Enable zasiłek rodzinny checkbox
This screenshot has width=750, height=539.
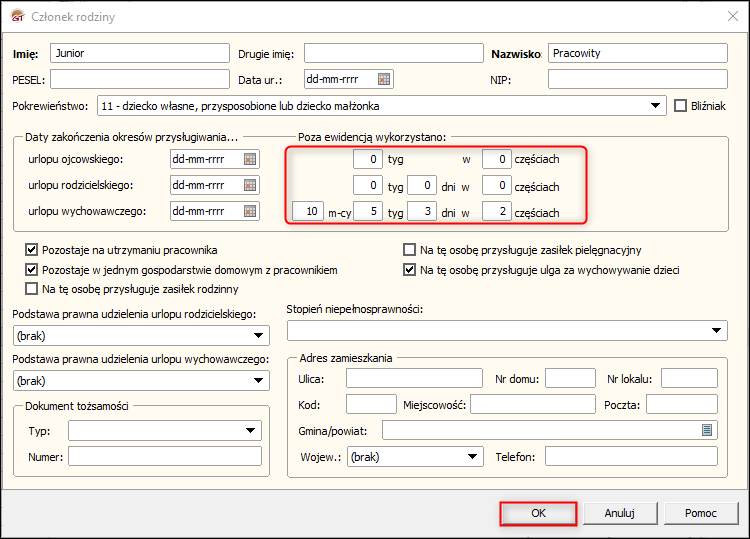[x=32, y=289]
